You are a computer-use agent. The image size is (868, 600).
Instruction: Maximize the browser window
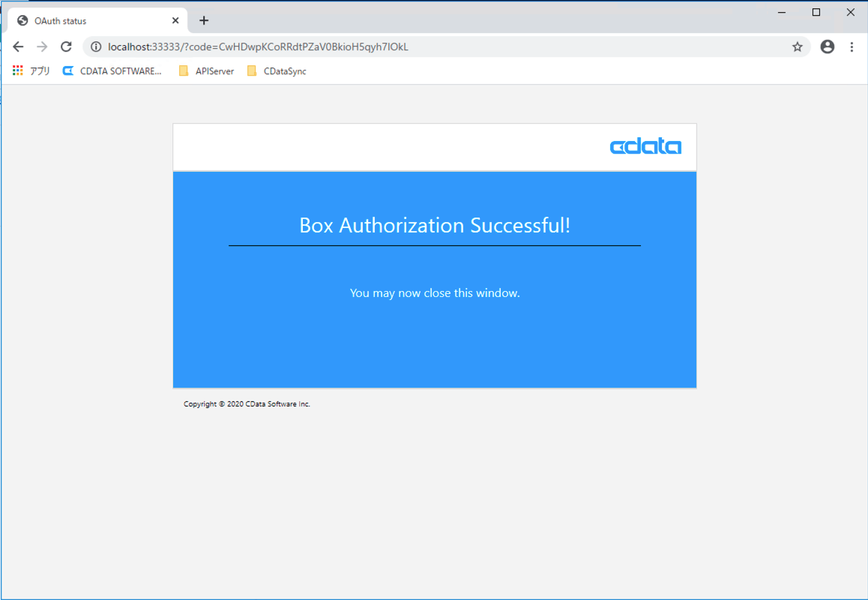coord(816,12)
